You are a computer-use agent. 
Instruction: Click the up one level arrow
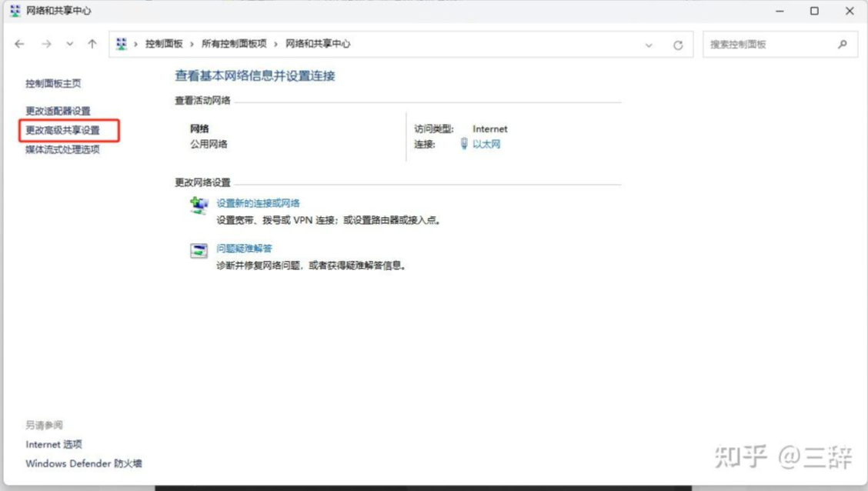point(92,45)
